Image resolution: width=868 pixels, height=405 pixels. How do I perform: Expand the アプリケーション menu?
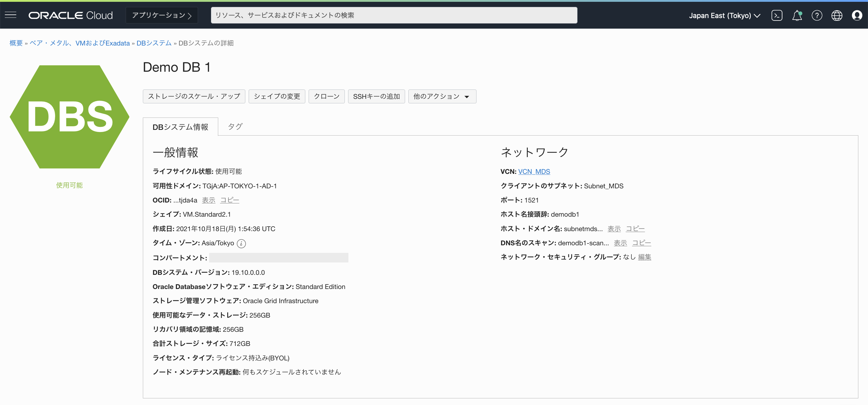[x=162, y=15]
